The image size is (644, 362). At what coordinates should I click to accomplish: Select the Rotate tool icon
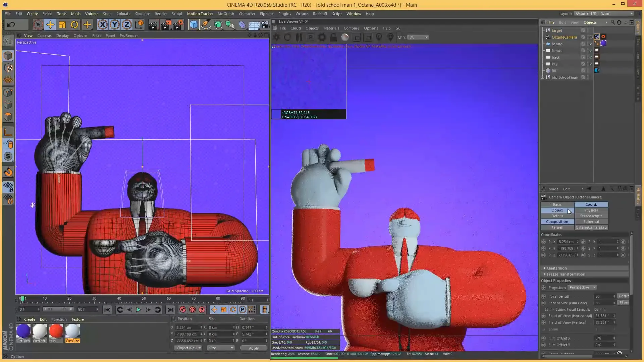(74, 24)
